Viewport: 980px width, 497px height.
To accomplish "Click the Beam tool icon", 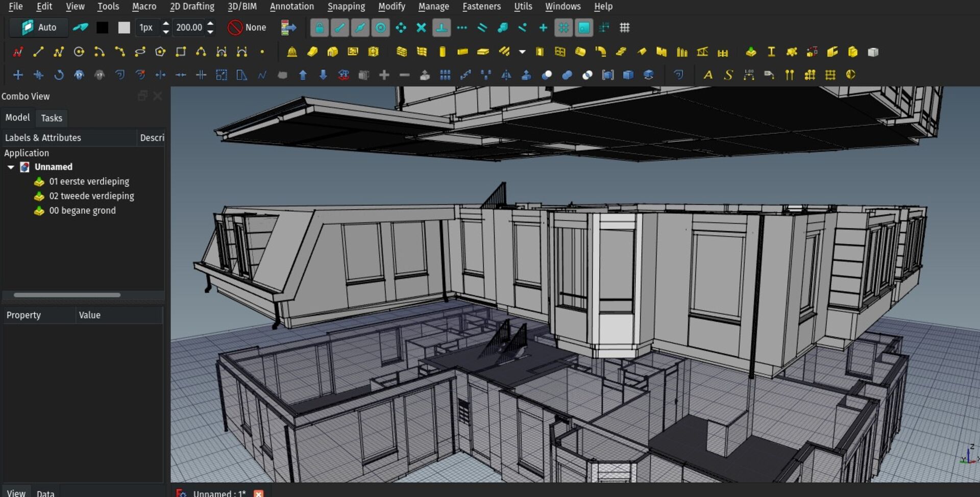I will tap(462, 52).
